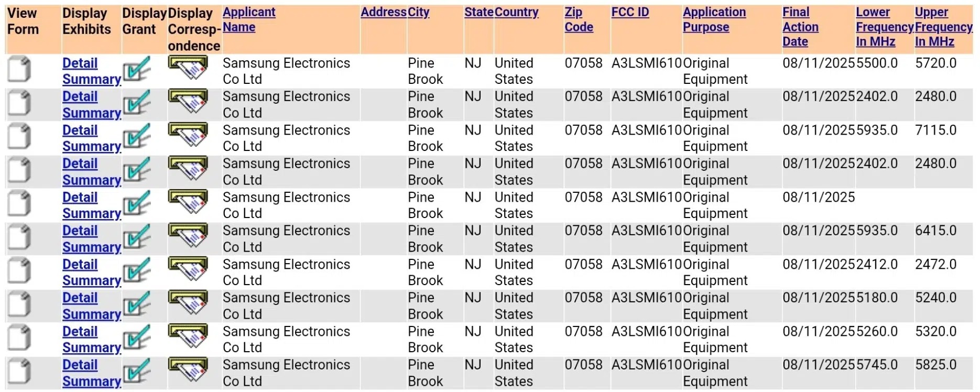Sort by Final Action Date header
The image size is (980, 392).
tap(800, 27)
